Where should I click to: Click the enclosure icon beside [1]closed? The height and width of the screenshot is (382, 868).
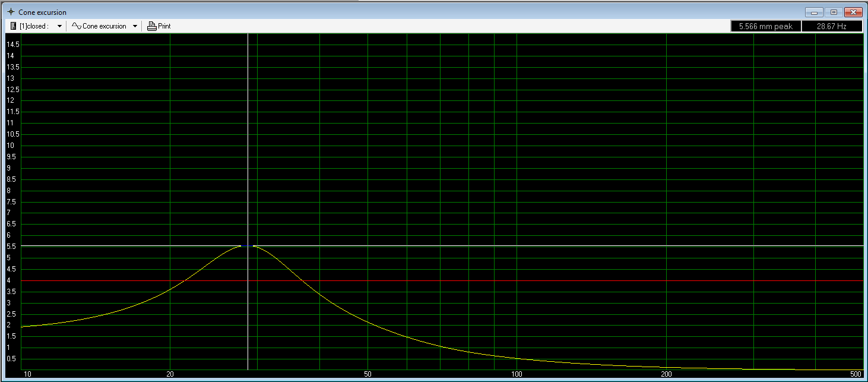[13, 26]
